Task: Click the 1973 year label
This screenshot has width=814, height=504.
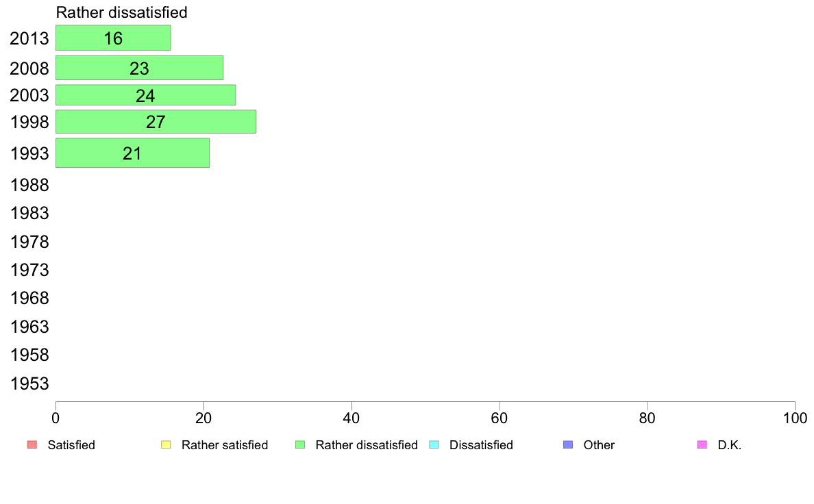Action: tap(29, 270)
